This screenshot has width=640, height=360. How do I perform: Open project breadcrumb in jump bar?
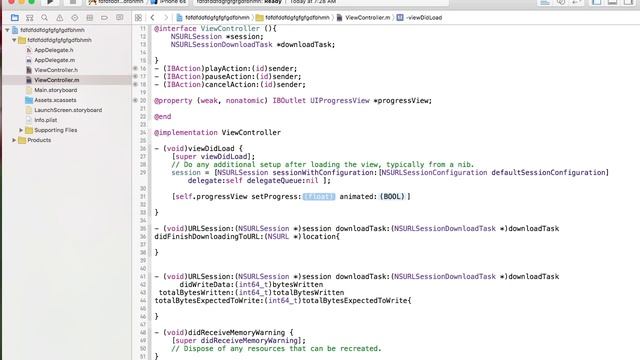tap(213, 18)
